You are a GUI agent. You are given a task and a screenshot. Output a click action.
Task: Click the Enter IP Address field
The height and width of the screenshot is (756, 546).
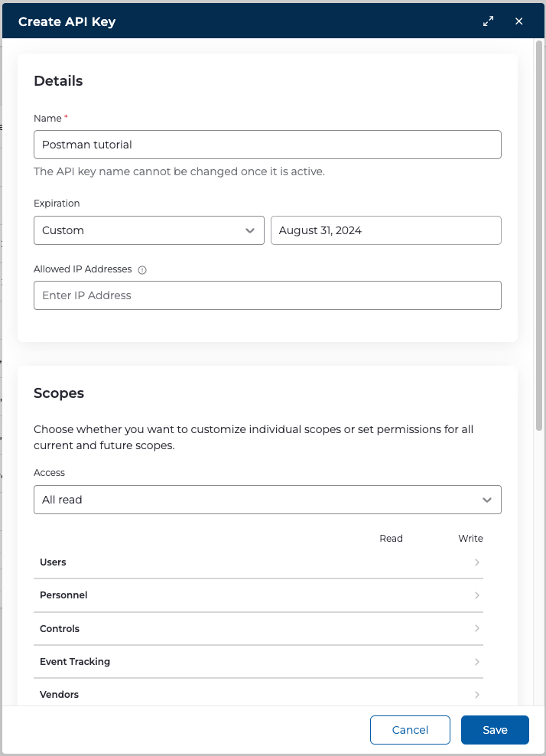(x=268, y=295)
